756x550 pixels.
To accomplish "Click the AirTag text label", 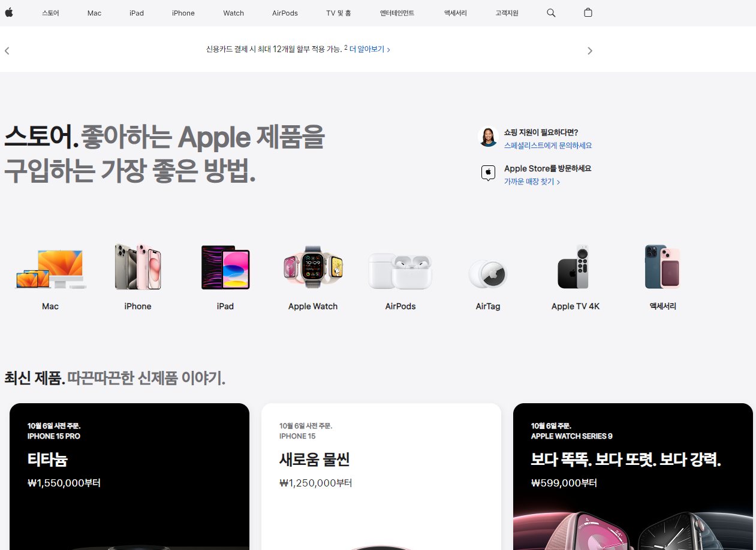I will (x=488, y=306).
